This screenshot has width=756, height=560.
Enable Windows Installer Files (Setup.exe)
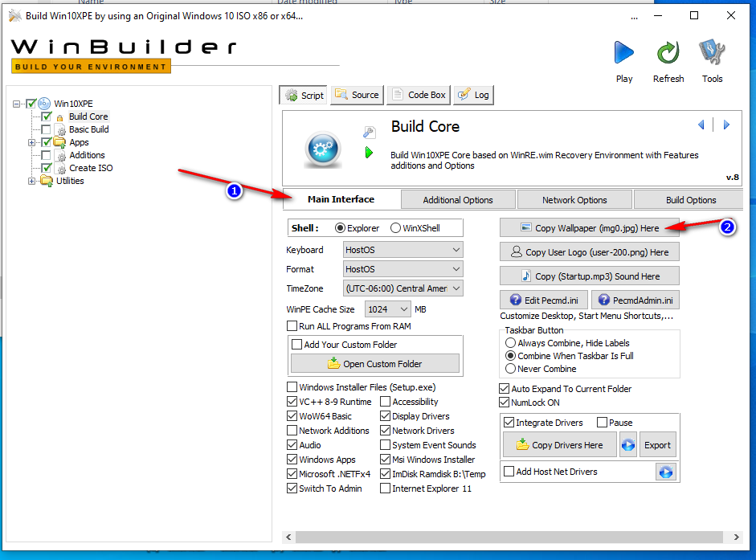click(292, 386)
